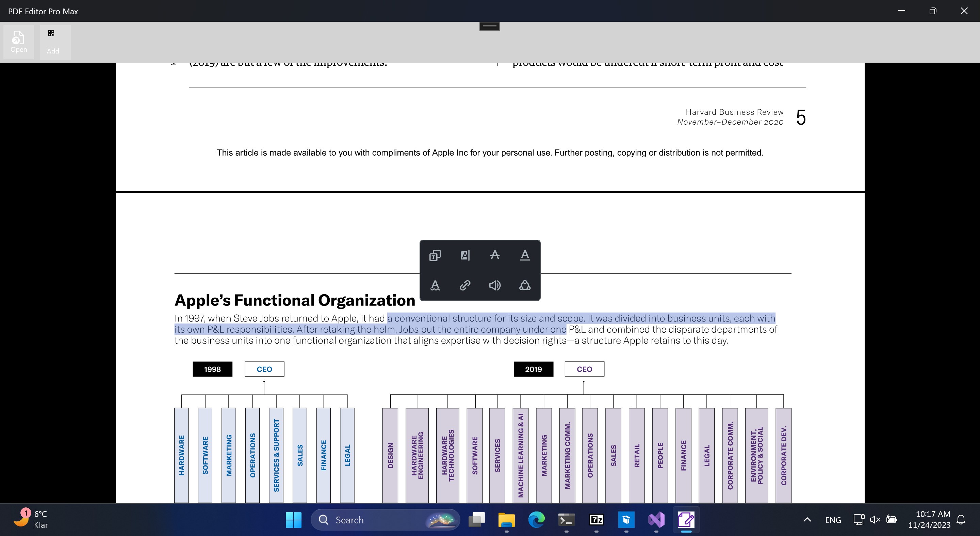The height and width of the screenshot is (536, 980).
Task: Switch input language via the ENG indicator
Action: coord(833,520)
